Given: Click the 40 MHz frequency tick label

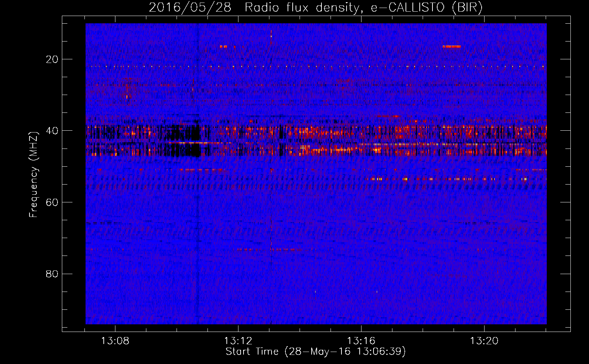Looking at the screenshot, I should point(52,131).
